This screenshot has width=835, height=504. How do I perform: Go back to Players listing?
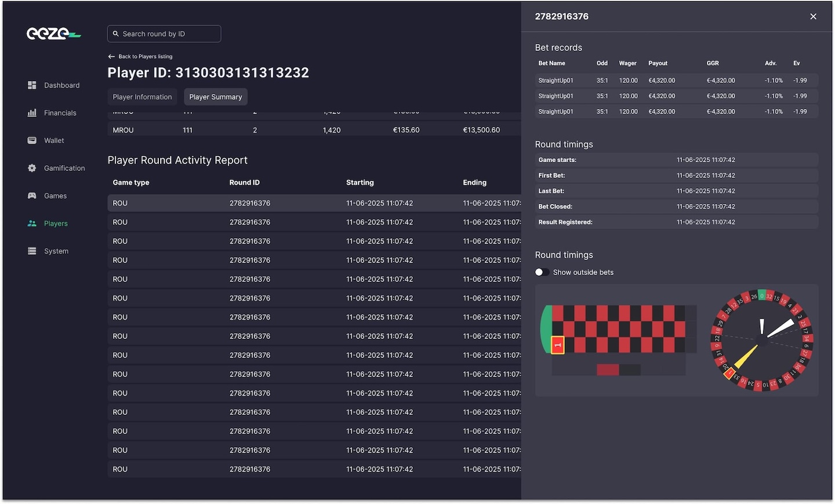140,57
